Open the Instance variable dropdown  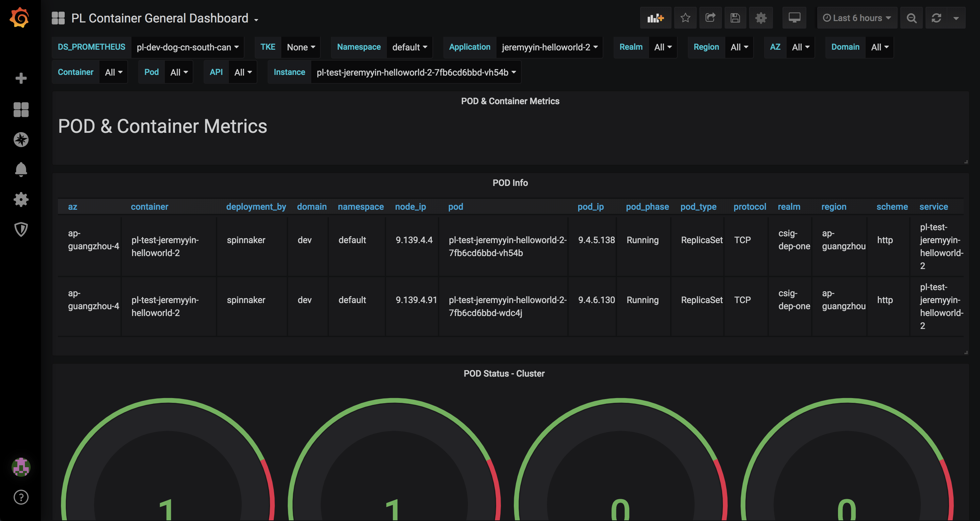click(x=416, y=72)
